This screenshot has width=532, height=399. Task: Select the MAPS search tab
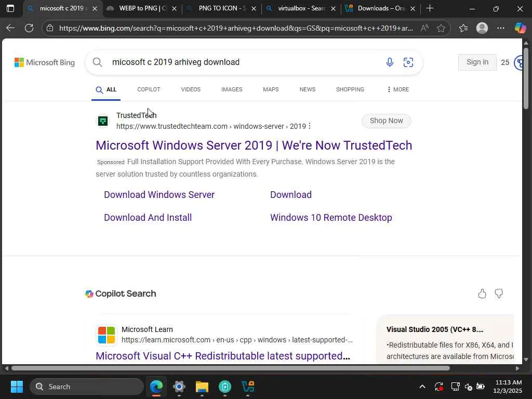click(x=271, y=89)
